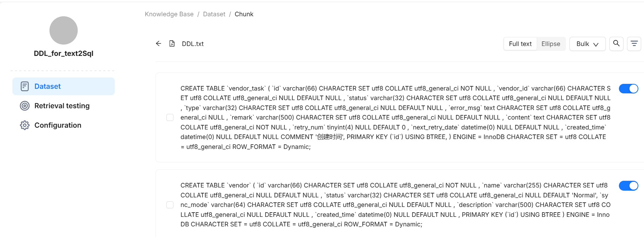The image size is (644, 237).
Task: Disable the vendor chunk switch
Action: click(x=628, y=185)
